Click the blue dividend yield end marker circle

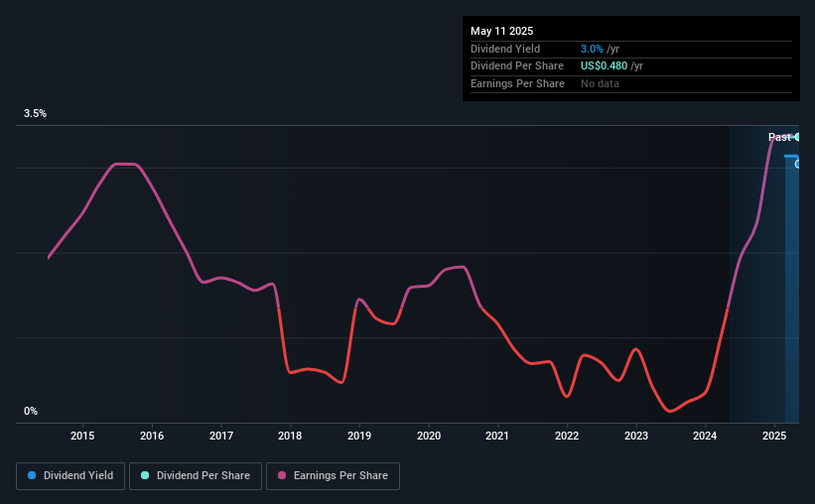click(x=797, y=164)
